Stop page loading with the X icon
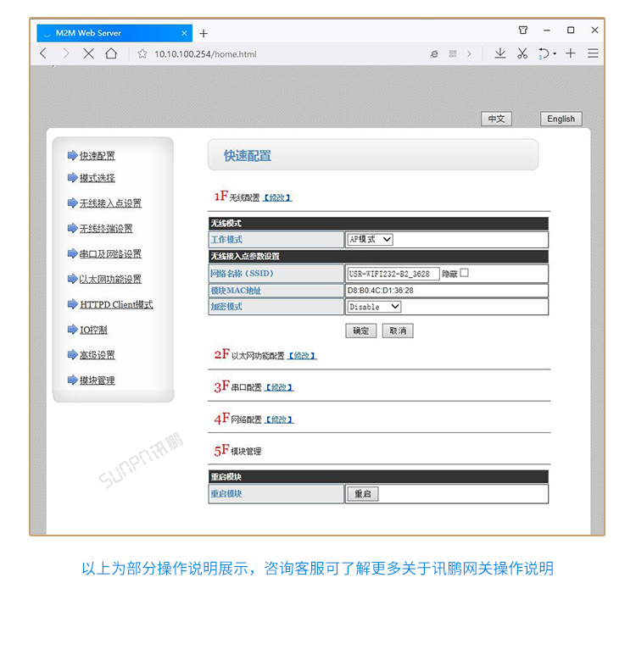Viewport: 636px width, 672px height. pos(88,53)
